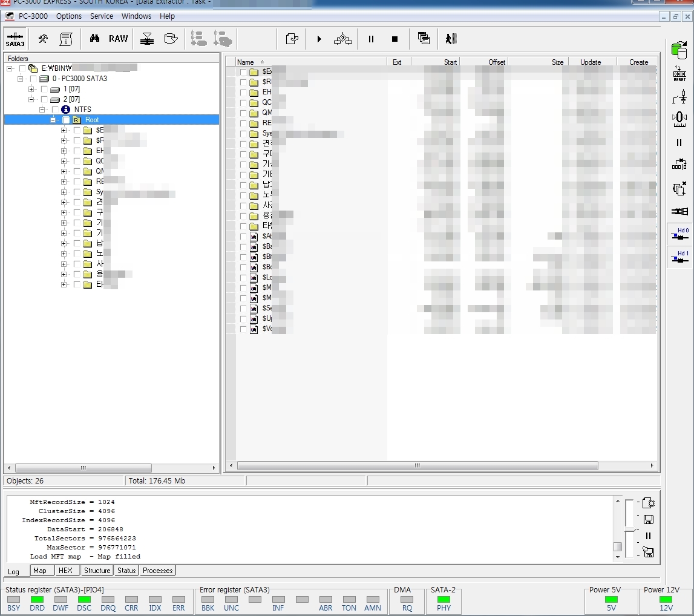Click the sidebar connector icon above Hd 0

(679, 212)
